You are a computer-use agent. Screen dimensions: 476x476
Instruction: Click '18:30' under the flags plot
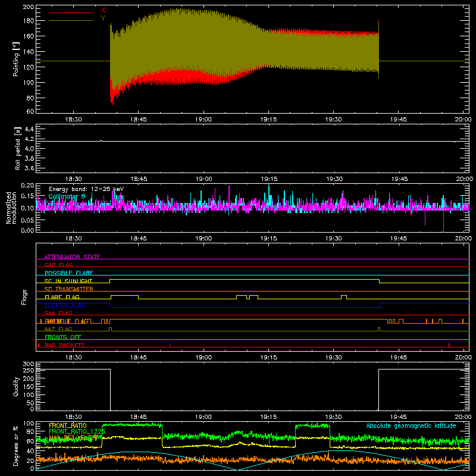(x=73, y=358)
